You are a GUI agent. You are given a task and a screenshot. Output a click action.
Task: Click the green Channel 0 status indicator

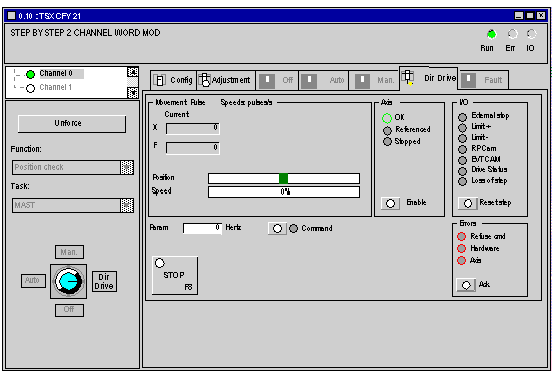31,74
